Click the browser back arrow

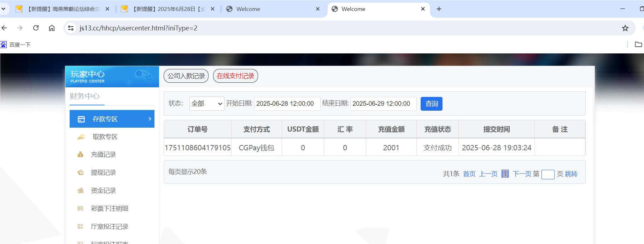pyautogui.click(x=4, y=28)
